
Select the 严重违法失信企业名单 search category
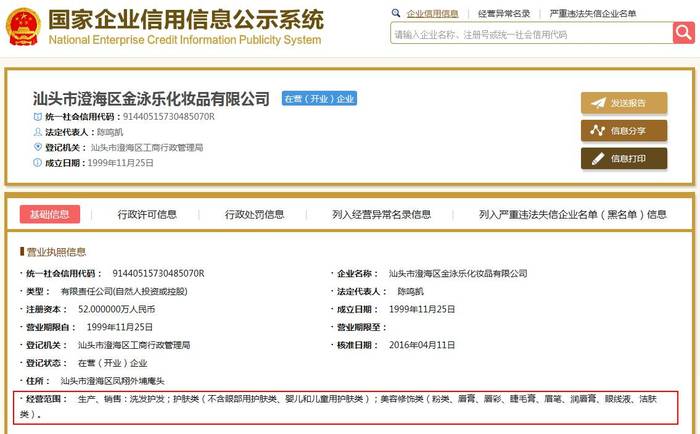tap(592, 13)
